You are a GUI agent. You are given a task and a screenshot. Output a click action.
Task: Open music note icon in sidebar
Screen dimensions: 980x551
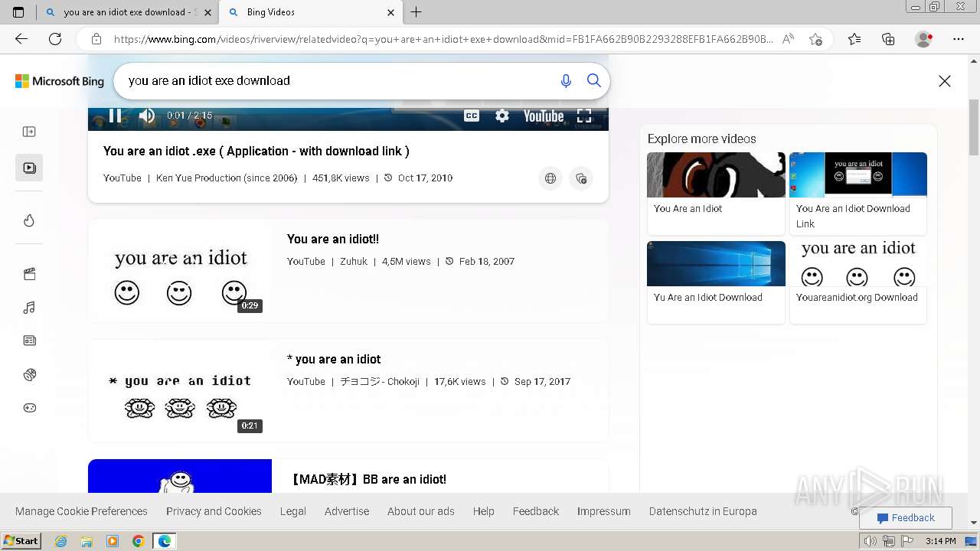coord(29,308)
